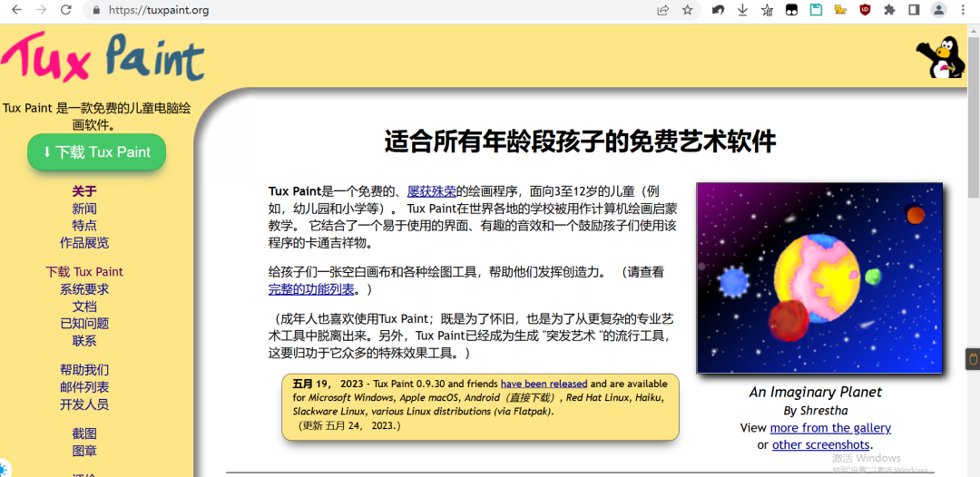This screenshot has width=980, height=477.
Task: Click the heading 适合所有年龄段孩子的免费艺术软件
Action: click(579, 142)
